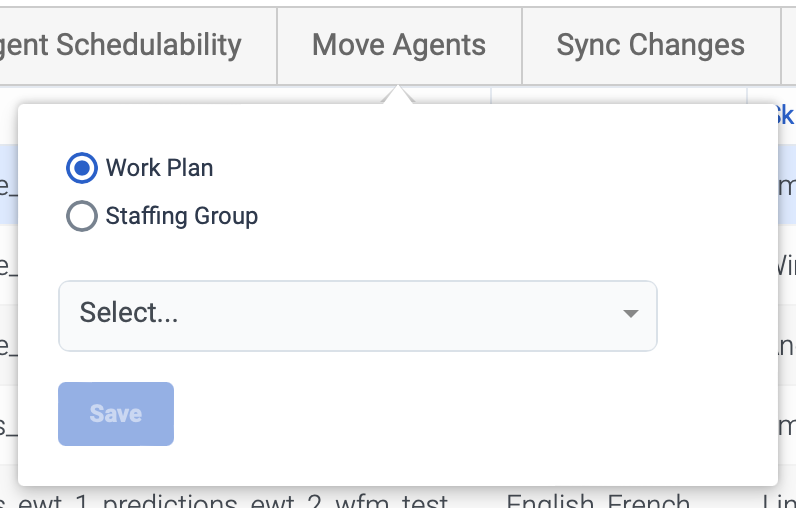Click the blue column header at right edge
Viewport: 796px width, 508px height.
(x=784, y=115)
